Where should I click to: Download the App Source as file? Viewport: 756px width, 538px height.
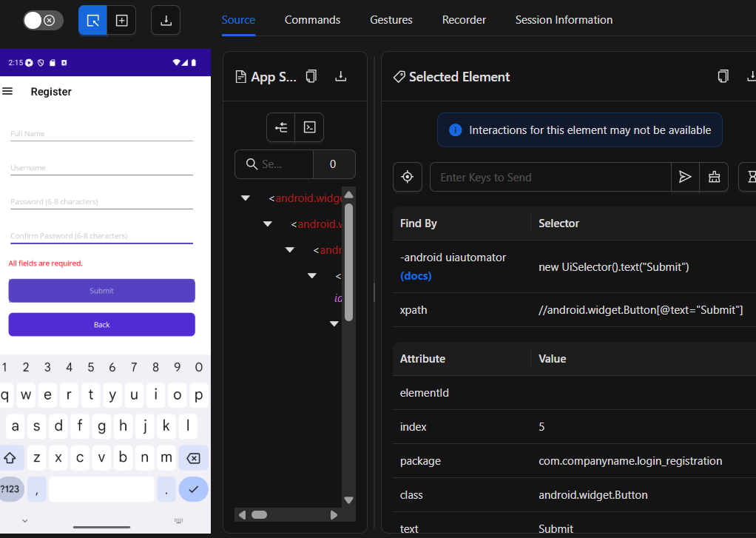[341, 76]
